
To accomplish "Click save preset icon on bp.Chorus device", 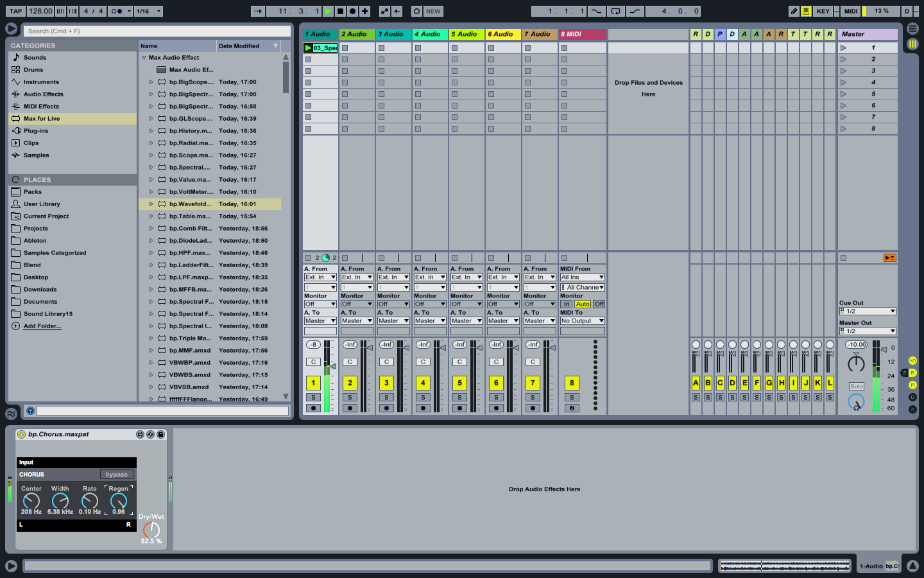I will (160, 435).
